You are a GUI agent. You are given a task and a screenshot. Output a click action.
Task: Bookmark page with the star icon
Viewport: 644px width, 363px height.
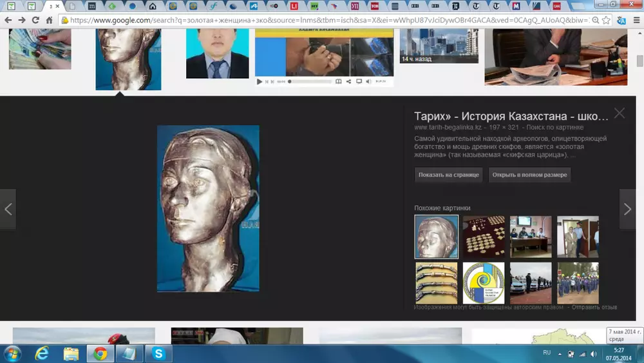pos(607,20)
